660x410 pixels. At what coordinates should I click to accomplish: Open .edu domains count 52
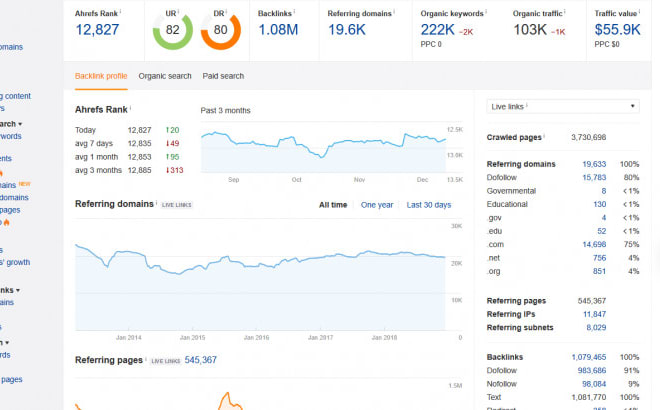pyautogui.click(x=601, y=232)
